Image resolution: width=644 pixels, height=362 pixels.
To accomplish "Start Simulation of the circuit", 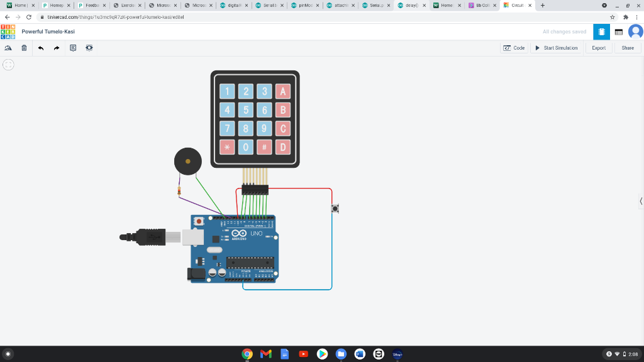I will point(557,48).
